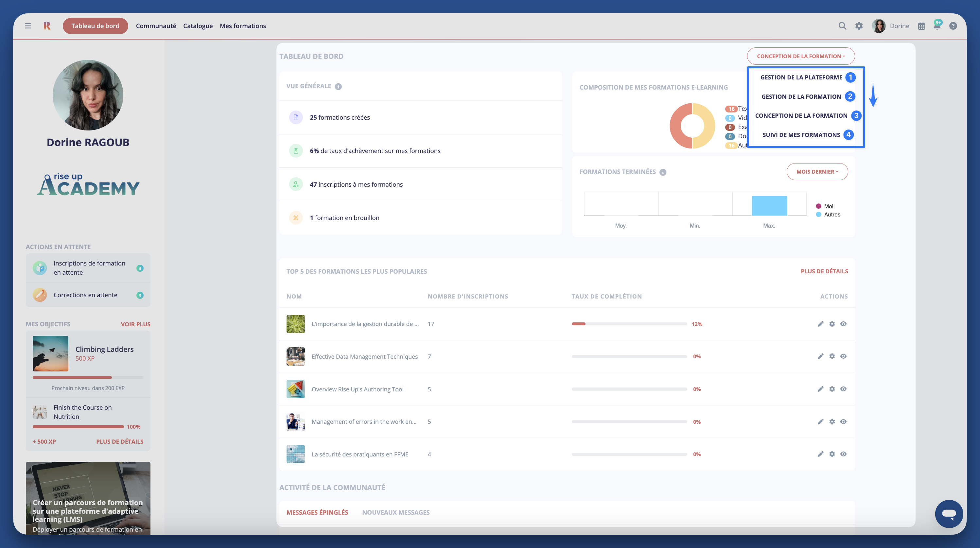
Task: Open the Mois dernier filter dropdown
Action: 817,172
